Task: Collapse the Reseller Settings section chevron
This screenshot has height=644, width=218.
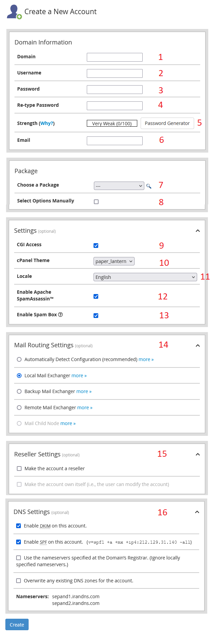Action: coord(198,454)
